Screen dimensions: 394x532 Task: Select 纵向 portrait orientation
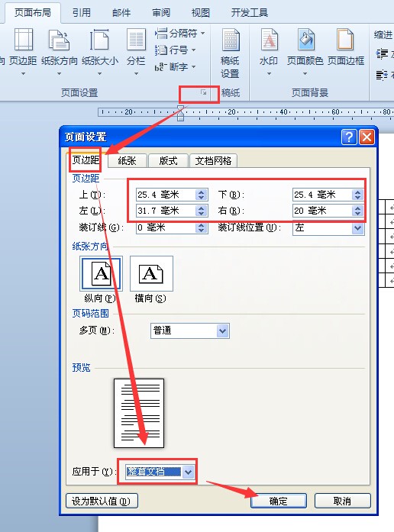[x=101, y=274]
